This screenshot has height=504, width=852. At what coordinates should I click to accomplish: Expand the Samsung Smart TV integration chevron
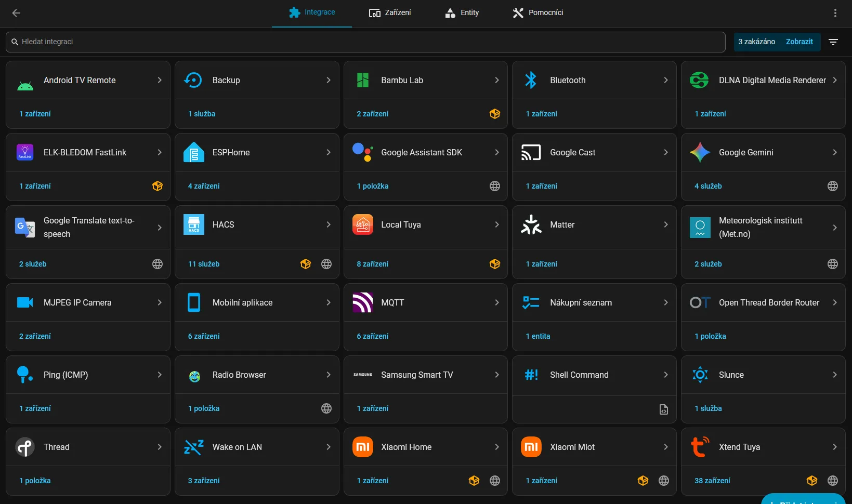tap(496, 375)
